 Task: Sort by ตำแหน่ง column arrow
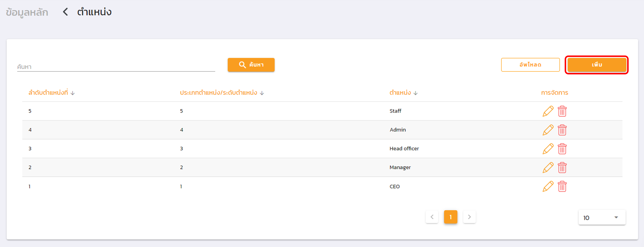point(415,93)
